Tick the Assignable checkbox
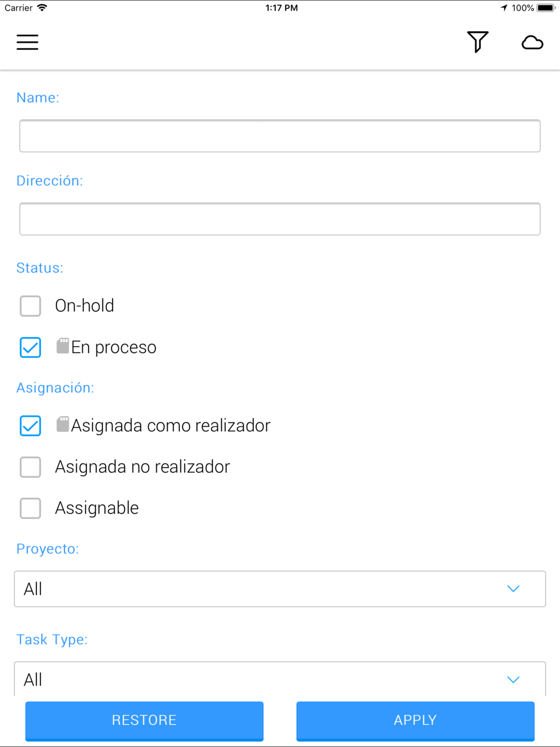This screenshot has height=747, width=560. 30,508
